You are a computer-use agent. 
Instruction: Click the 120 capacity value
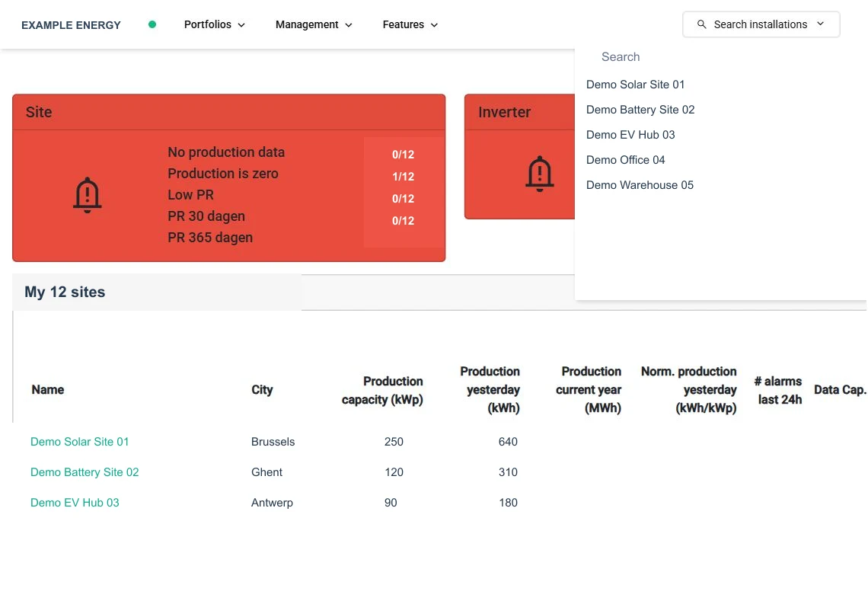click(x=394, y=472)
